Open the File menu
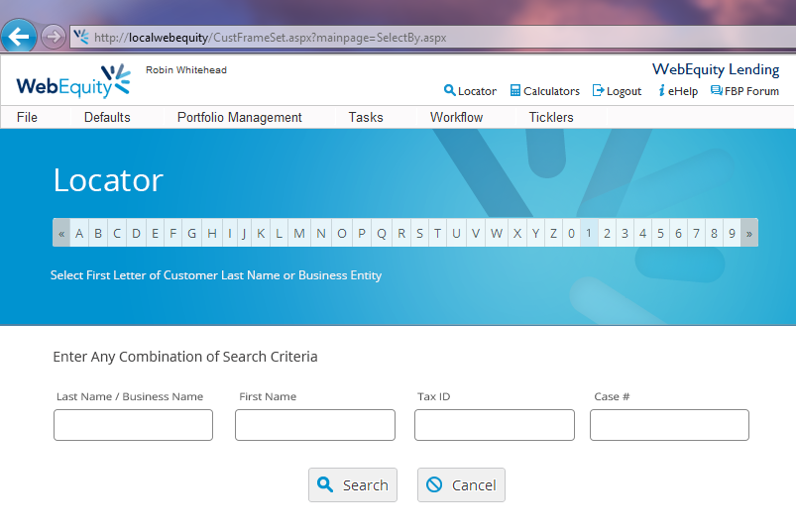The width and height of the screenshot is (796, 532). [28, 117]
